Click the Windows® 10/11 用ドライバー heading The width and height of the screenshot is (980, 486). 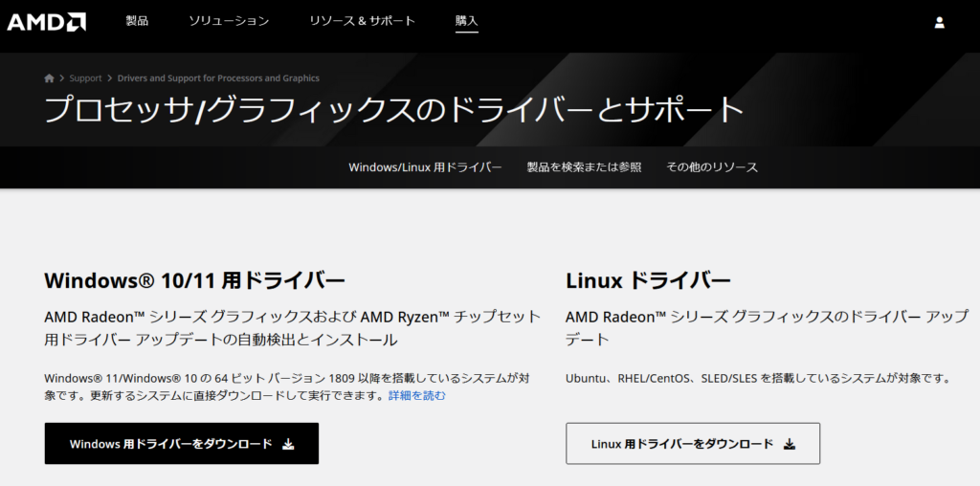pyautogui.click(x=194, y=280)
